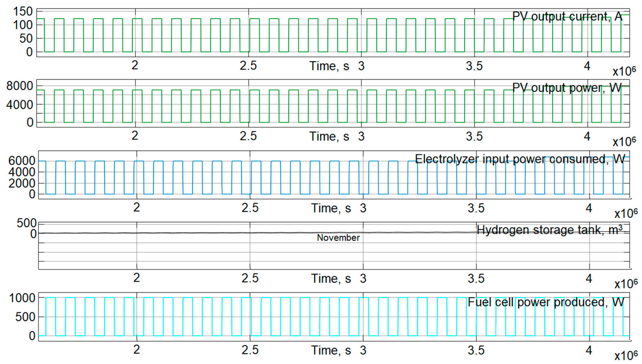Click the 1000 tick on fuel cell axis

pyautogui.click(x=22, y=298)
